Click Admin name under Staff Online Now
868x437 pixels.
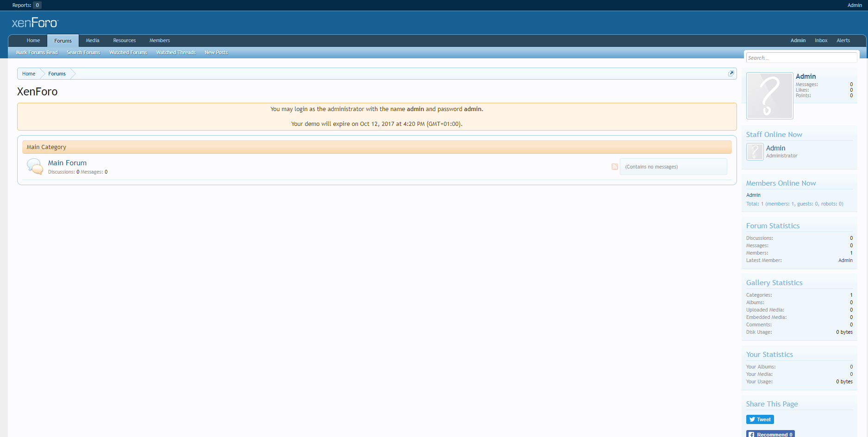tap(775, 148)
